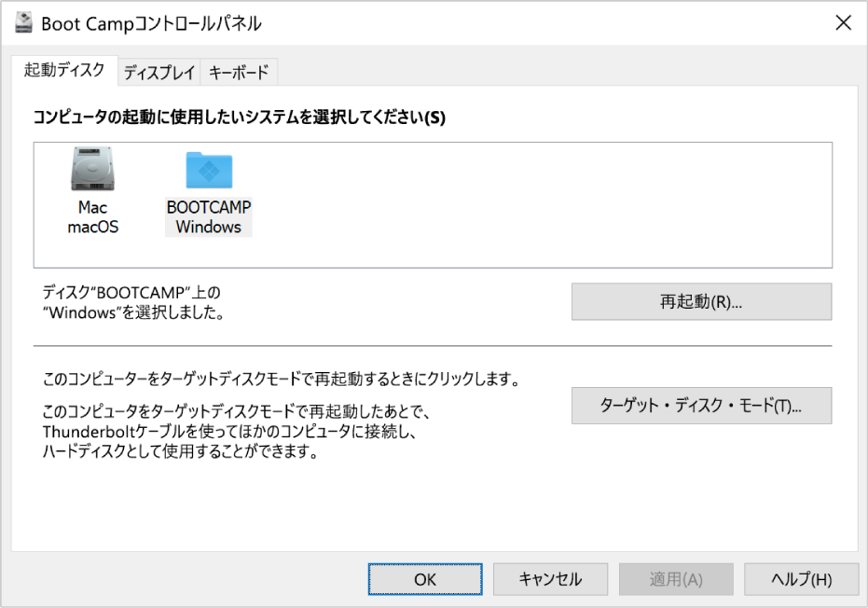Click the 再起動(R)... button

coord(701,302)
